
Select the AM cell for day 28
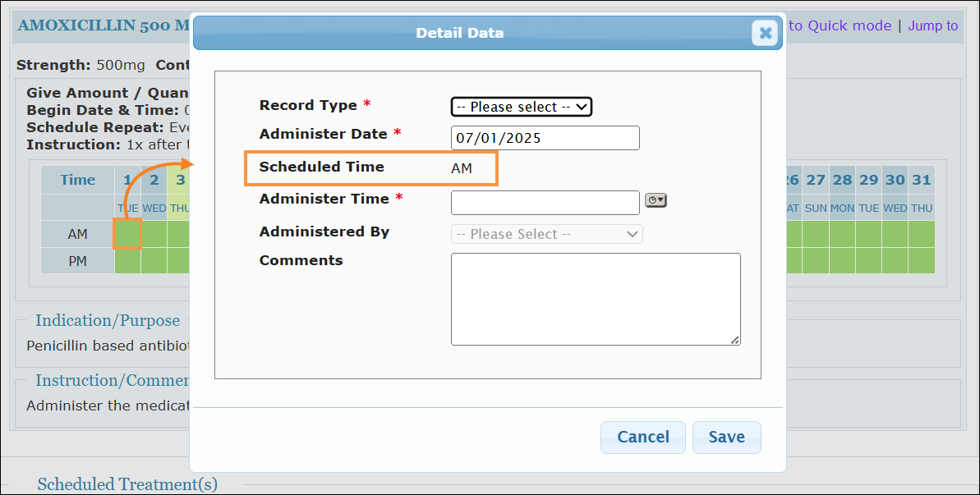tap(842, 234)
